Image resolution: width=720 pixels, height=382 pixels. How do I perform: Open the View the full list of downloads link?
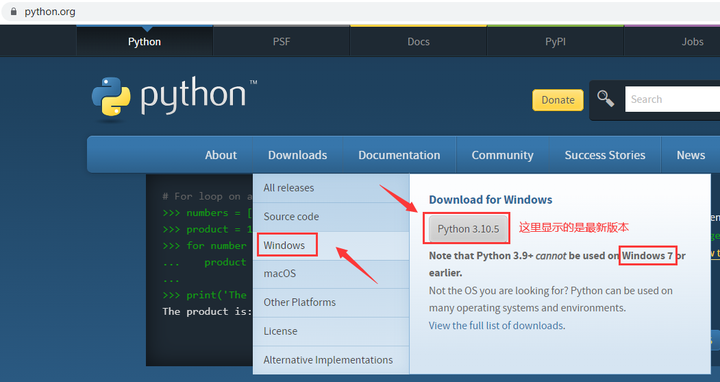[496, 326]
